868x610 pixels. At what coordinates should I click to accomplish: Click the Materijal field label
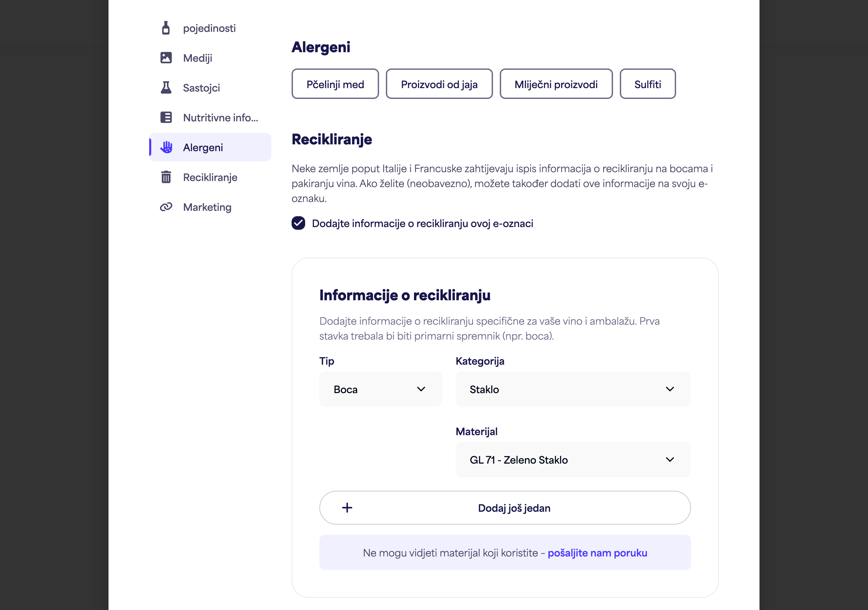pos(476,432)
